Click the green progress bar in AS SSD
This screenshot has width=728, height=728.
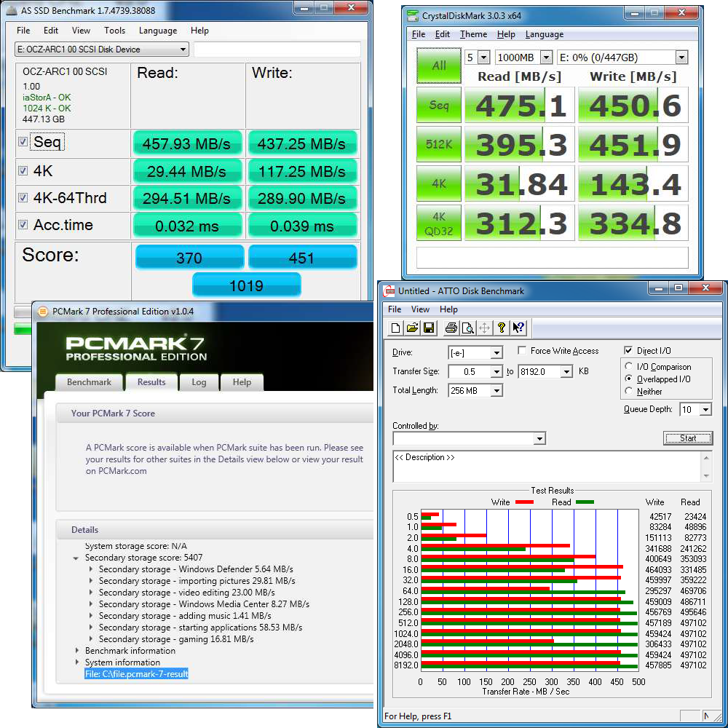[x=23, y=329]
